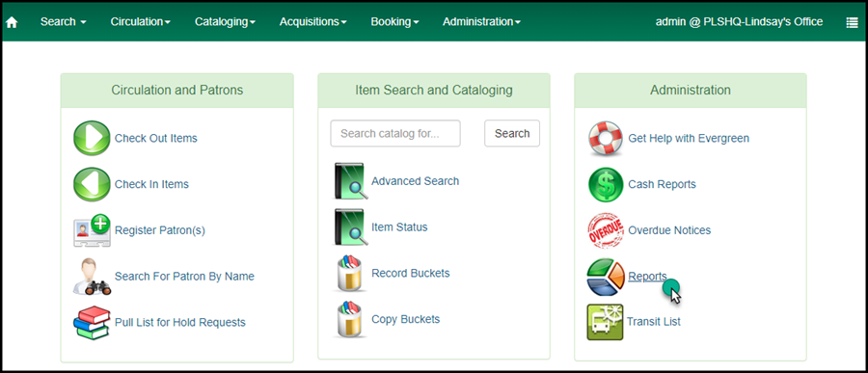Focus the Search catalog for input
Viewport: 868px width, 373px height.
click(x=395, y=133)
